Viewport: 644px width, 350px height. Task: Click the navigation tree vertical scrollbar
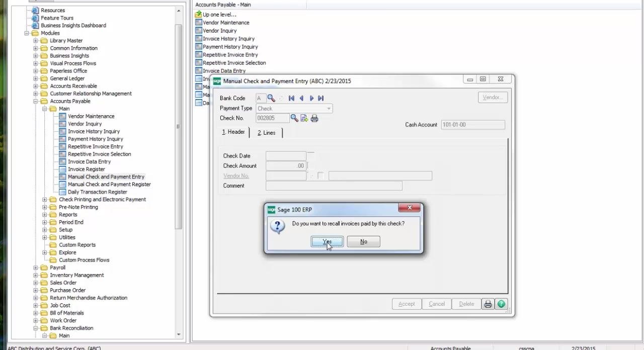[179, 126]
